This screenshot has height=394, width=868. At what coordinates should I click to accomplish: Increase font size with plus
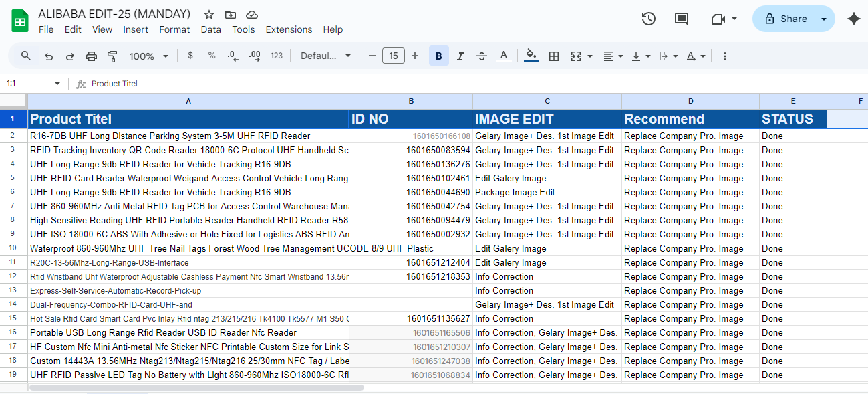click(x=415, y=56)
